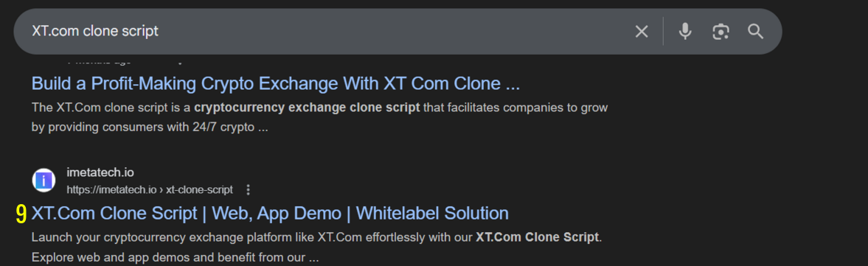This screenshot has height=266, width=868.
Task: Click the xt-clone-script path in the URL
Action: coord(199,189)
